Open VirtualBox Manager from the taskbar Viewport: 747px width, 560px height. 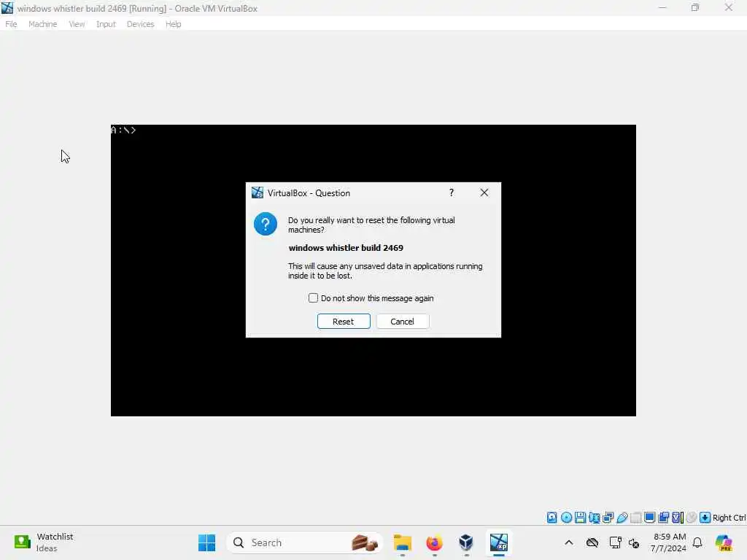(x=466, y=542)
